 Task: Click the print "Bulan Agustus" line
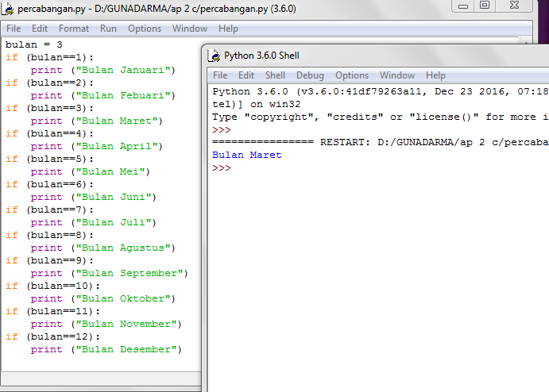tap(103, 248)
